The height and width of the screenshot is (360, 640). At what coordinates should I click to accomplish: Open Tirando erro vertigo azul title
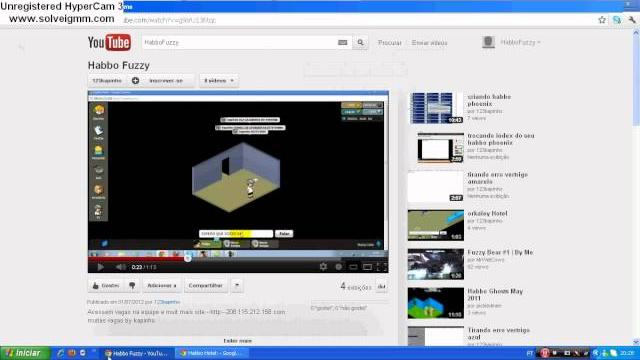[498, 333]
